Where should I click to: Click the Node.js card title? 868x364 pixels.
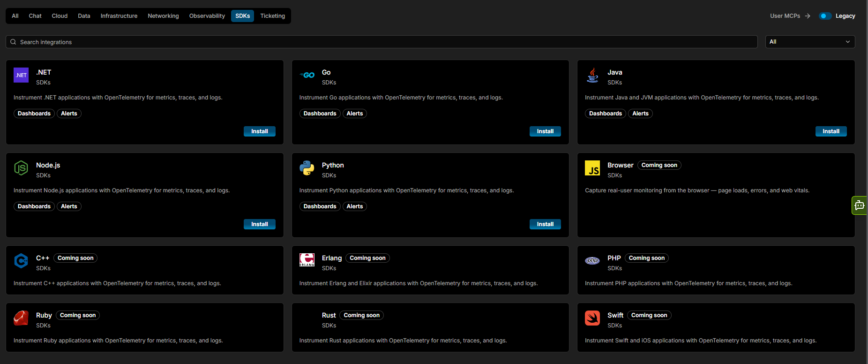(48, 165)
